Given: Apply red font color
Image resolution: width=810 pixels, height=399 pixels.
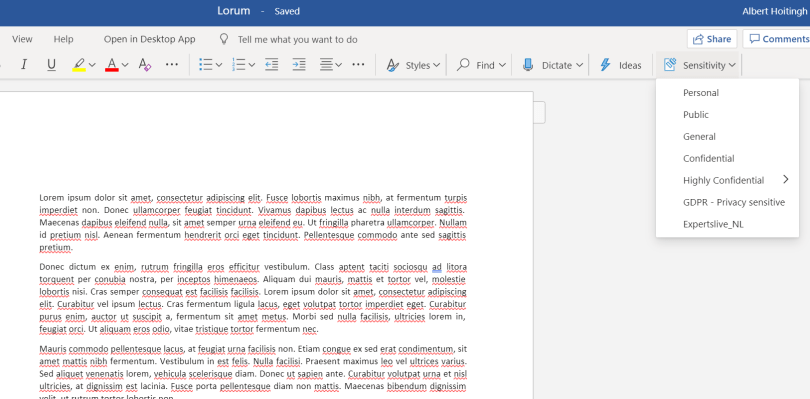Looking at the screenshot, I should tap(112, 65).
